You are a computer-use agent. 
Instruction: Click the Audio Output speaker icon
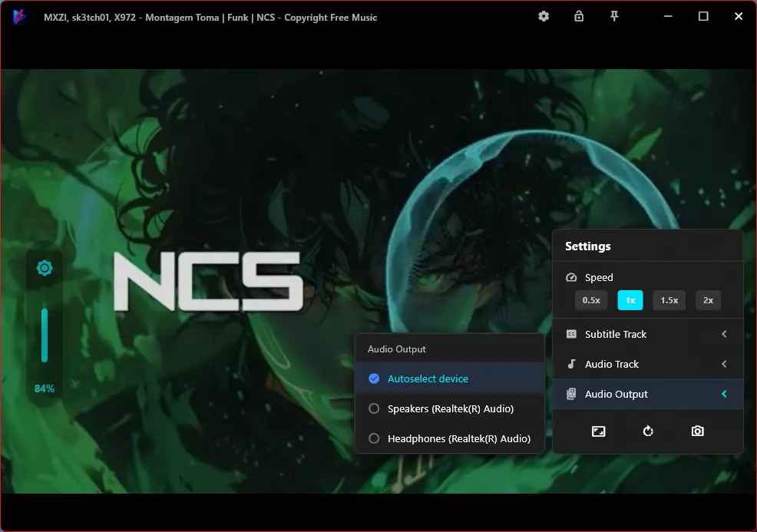click(571, 394)
